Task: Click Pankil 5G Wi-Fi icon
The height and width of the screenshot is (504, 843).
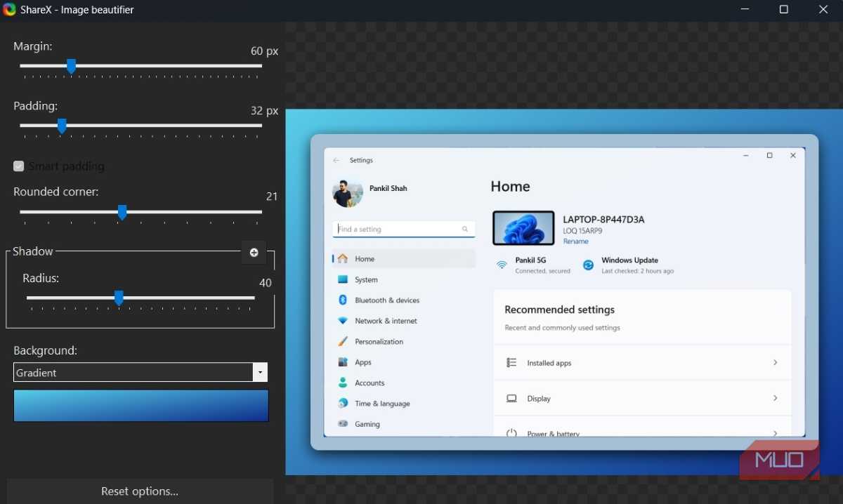Action: 502,265
